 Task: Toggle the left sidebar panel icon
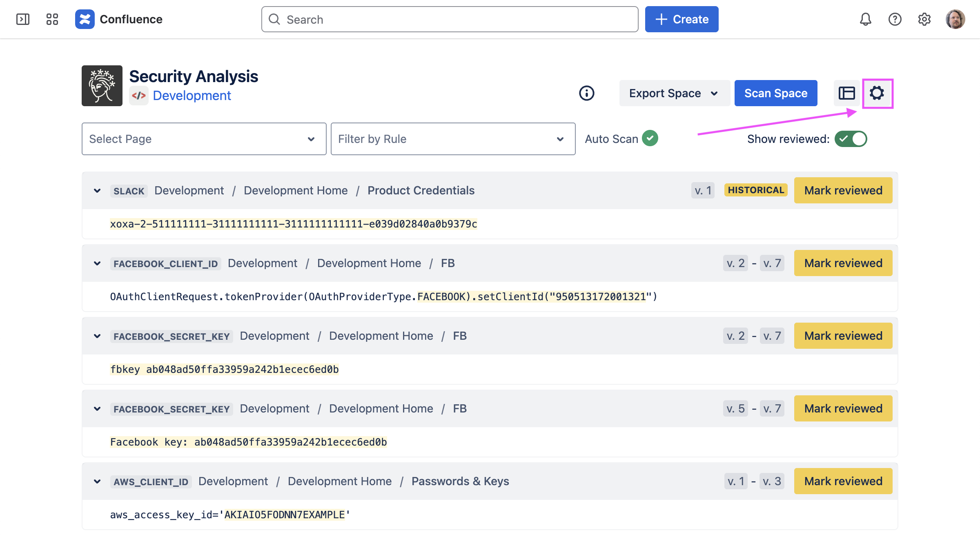[x=23, y=19]
